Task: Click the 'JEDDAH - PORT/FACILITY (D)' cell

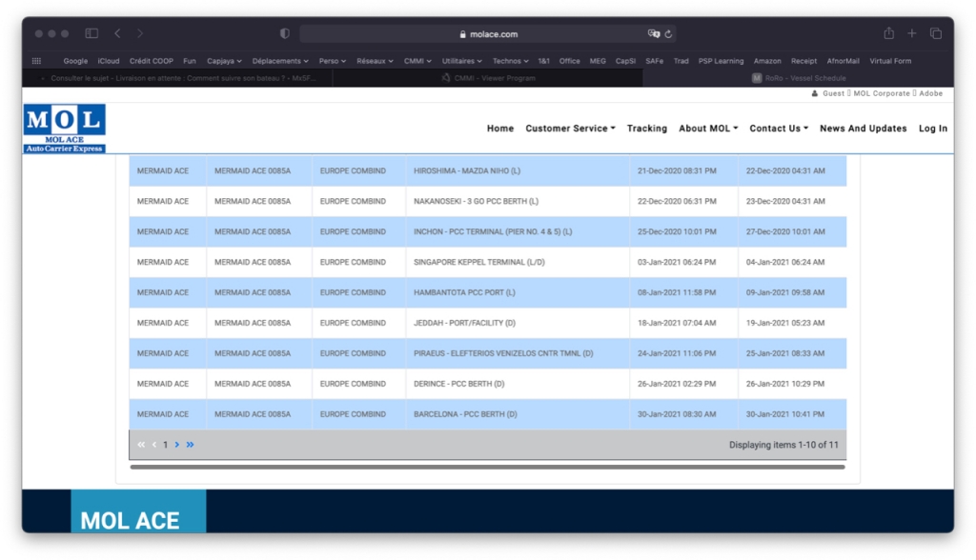Action: 518,323
